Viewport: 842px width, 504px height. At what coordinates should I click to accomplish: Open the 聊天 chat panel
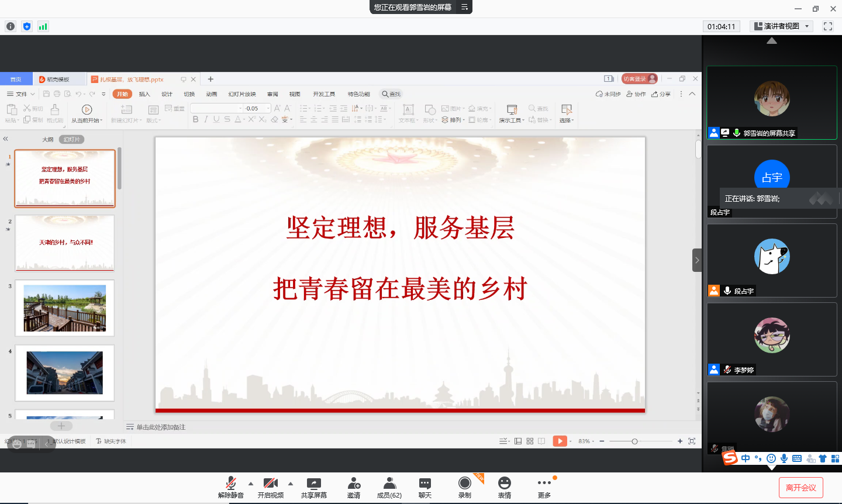(425, 487)
